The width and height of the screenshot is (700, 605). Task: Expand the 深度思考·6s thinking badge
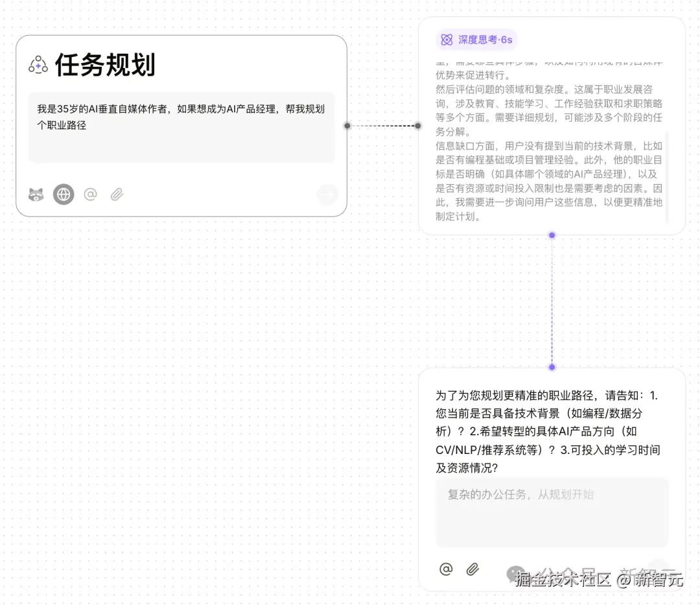477,40
